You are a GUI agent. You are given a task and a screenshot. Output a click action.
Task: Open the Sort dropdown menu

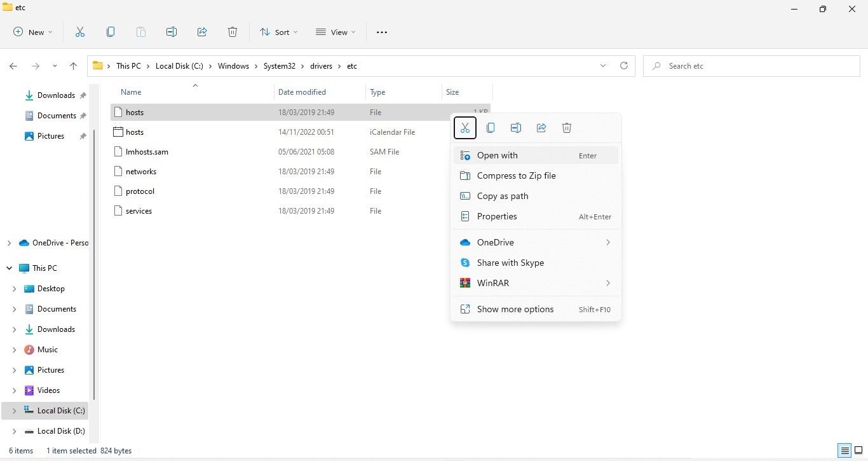click(x=278, y=32)
